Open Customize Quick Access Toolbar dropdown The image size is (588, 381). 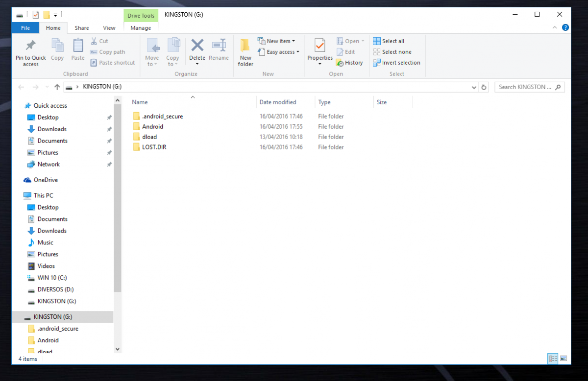(55, 15)
